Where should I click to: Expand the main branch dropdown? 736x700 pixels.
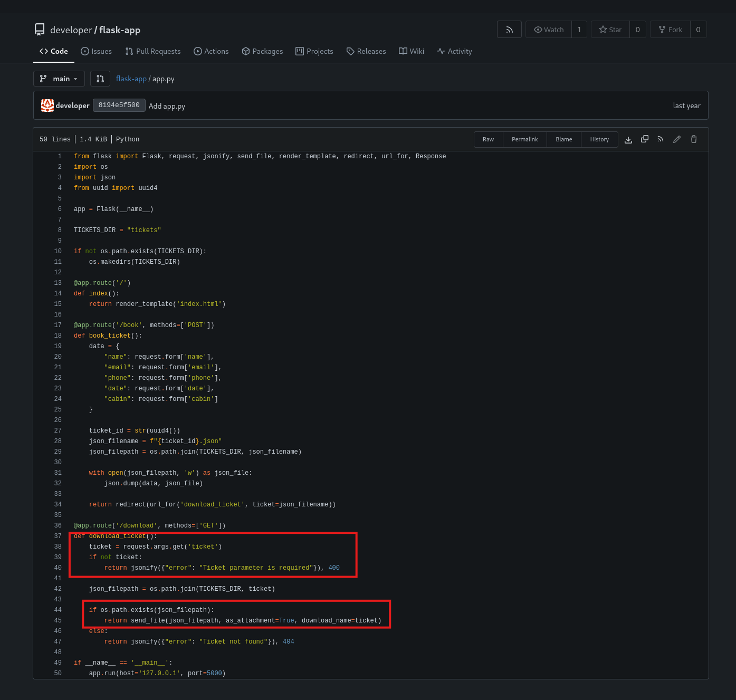coord(59,79)
